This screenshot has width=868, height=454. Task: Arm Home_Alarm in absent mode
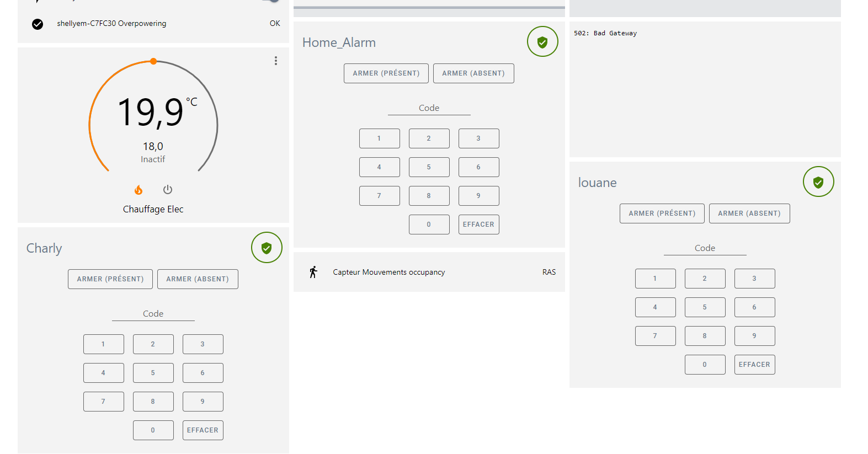(473, 73)
